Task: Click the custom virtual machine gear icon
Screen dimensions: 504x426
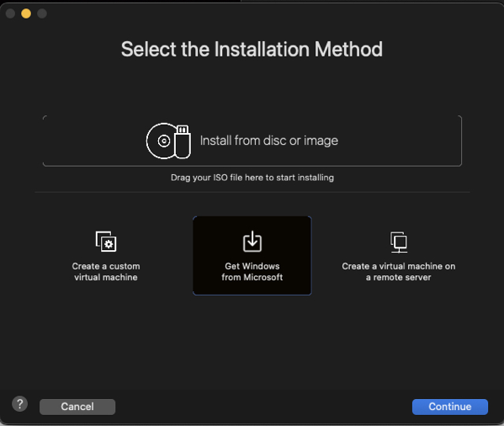Action: 106,241
